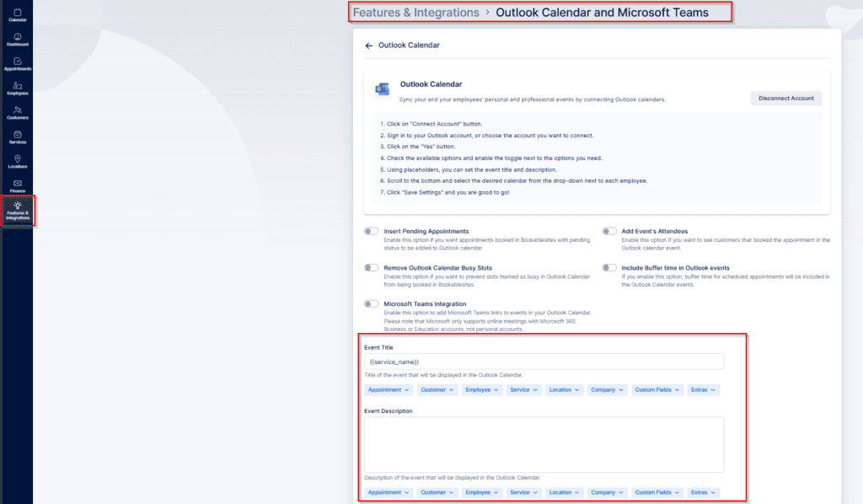Expand Service placeholders under Event Description

(x=523, y=492)
